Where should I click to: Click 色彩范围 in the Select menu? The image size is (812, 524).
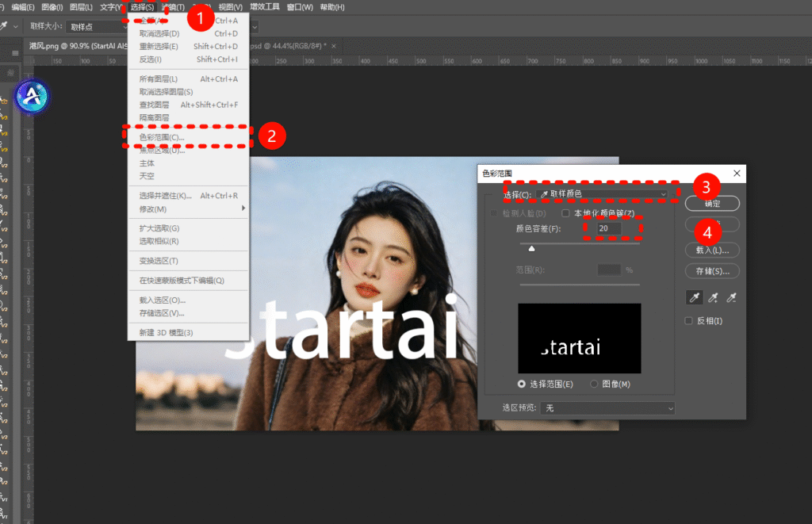[x=162, y=137]
